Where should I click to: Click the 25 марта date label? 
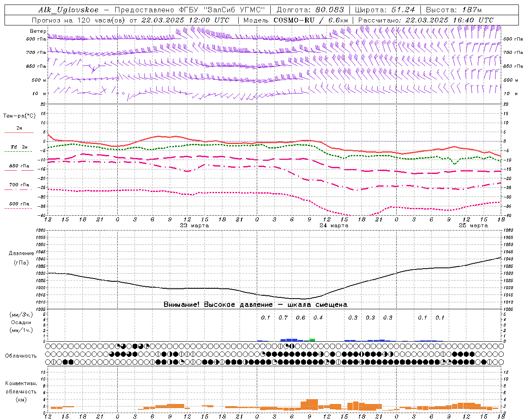473,226
